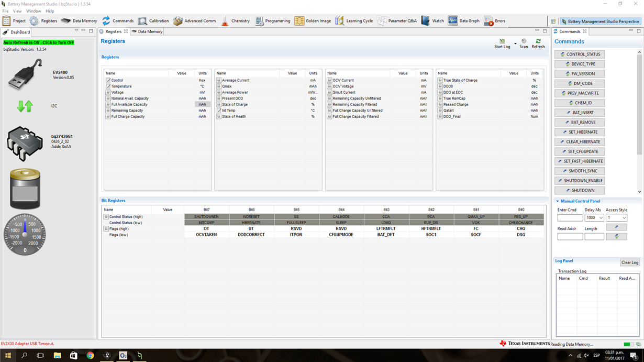Viewport: 644px width, 362px height.
Task: Click the Start Log icon
Action: (x=502, y=41)
